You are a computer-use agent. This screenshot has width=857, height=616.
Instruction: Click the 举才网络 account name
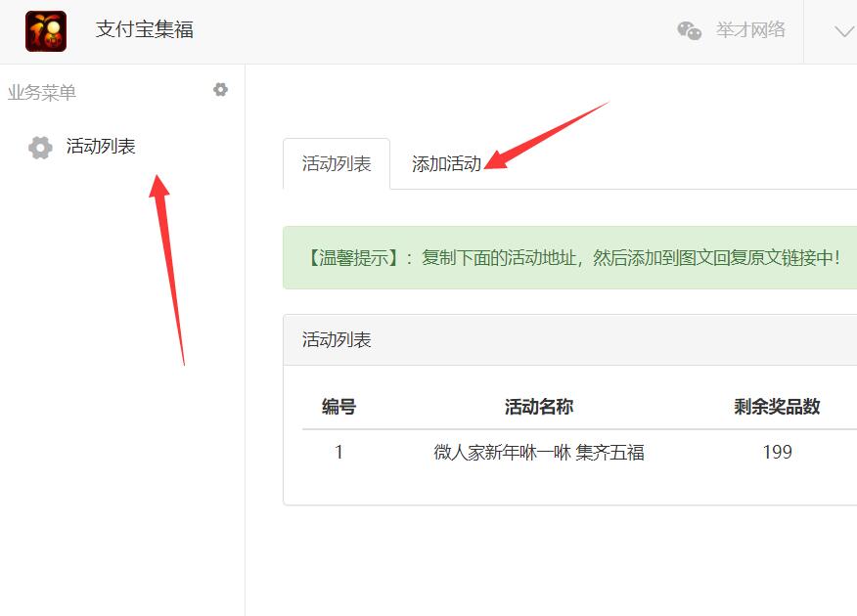click(x=750, y=30)
